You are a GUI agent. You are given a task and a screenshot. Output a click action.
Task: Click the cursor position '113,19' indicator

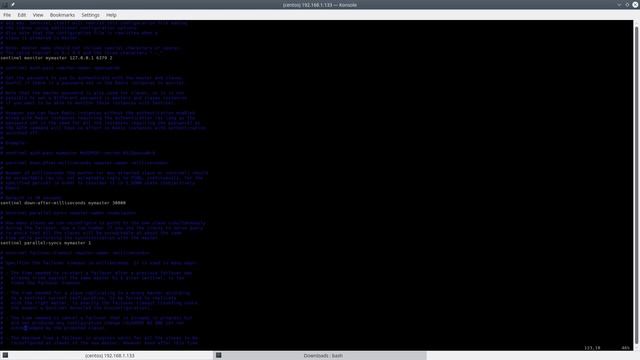tap(592, 348)
